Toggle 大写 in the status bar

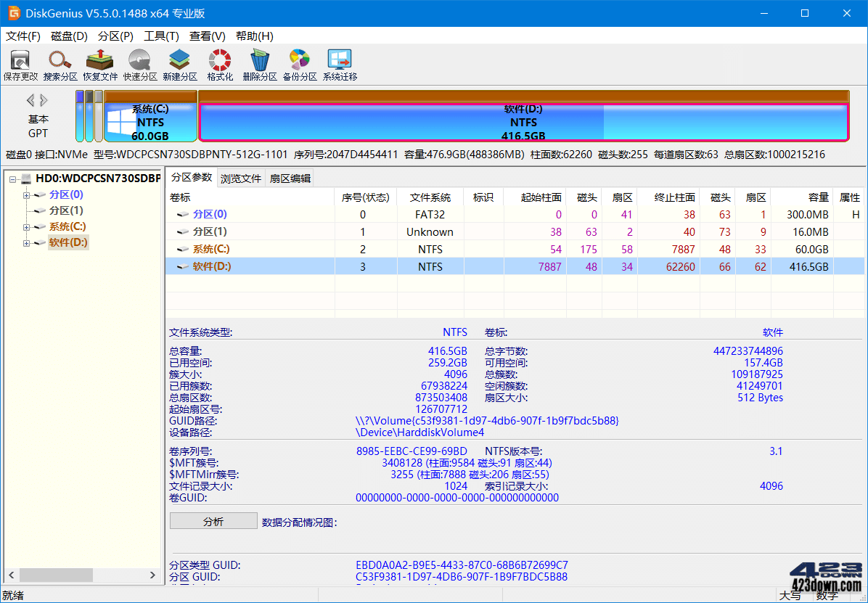[790, 595]
